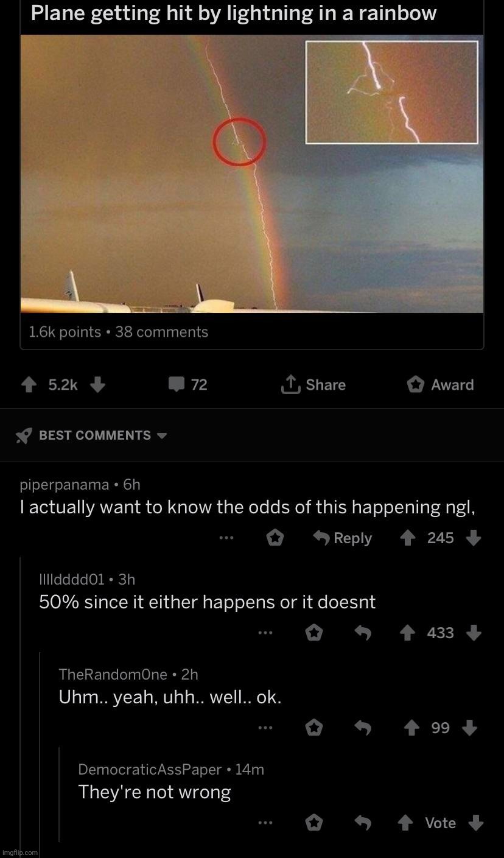Upvote the 50% comment with 433 points
504x858 pixels.
(x=407, y=633)
